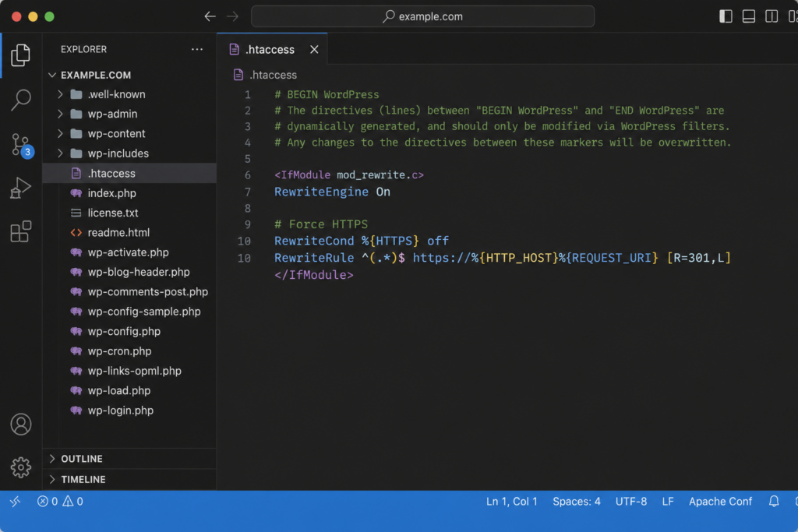The height and width of the screenshot is (532, 798).
Task: Open wp-config-sample.php file
Action: [x=130, y=312]
